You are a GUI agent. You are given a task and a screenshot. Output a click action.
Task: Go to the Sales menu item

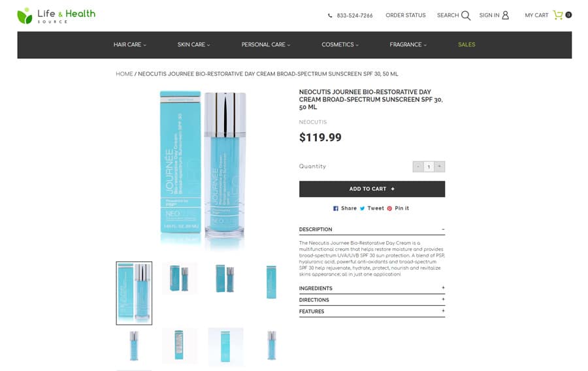466,44
